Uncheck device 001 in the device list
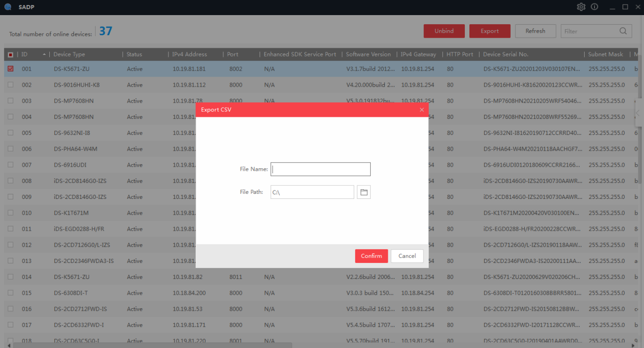 click(x=10, y=68)
